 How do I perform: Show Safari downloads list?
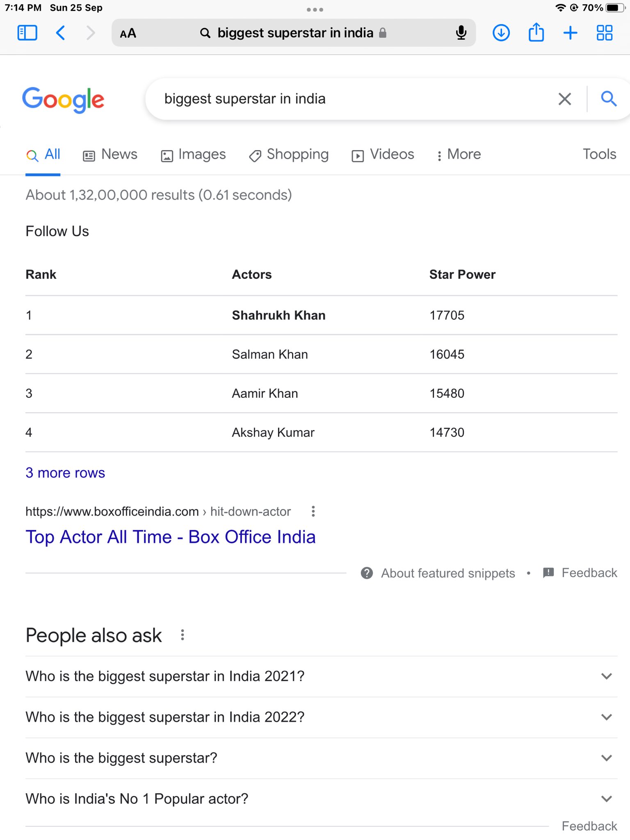[x=501, y=33]
